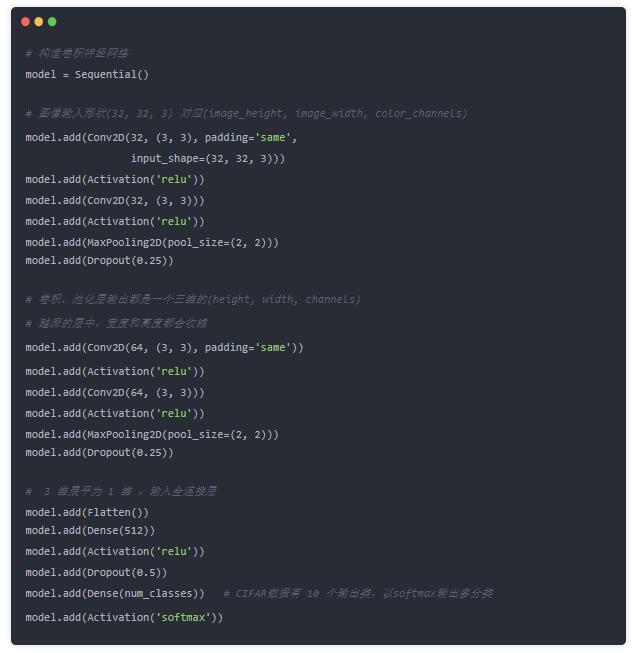Click the CIFAR softmax inline comment

click(x=358, y=593)
